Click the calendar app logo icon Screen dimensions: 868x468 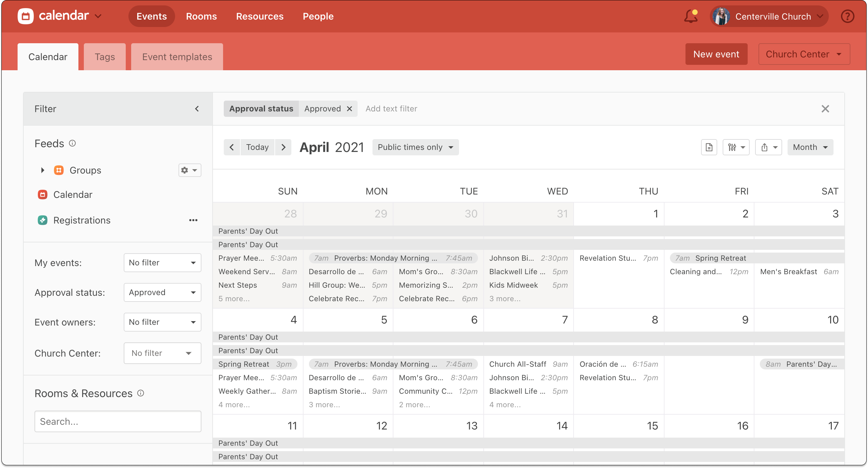pyautogui.click(x=25, y=15)
